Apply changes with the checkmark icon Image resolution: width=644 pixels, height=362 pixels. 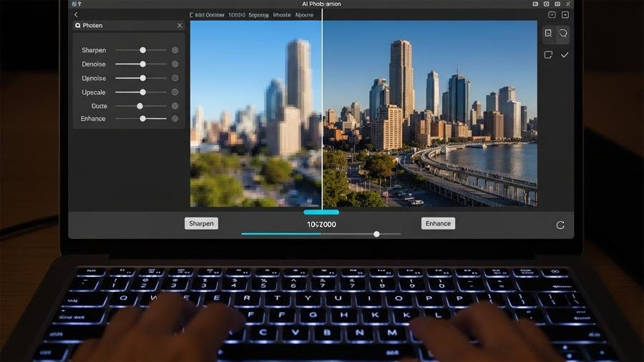[x=565, y=54]
